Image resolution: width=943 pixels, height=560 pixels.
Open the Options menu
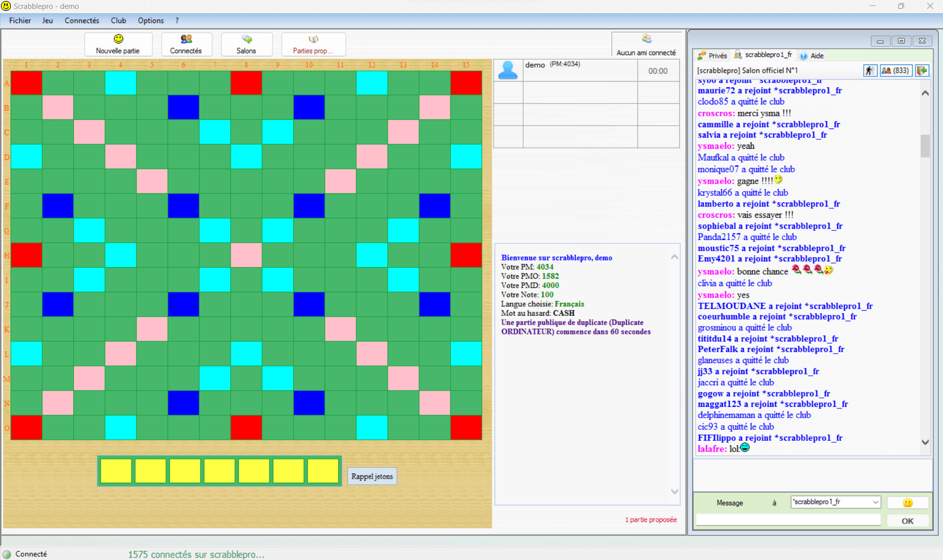point(150,21)
